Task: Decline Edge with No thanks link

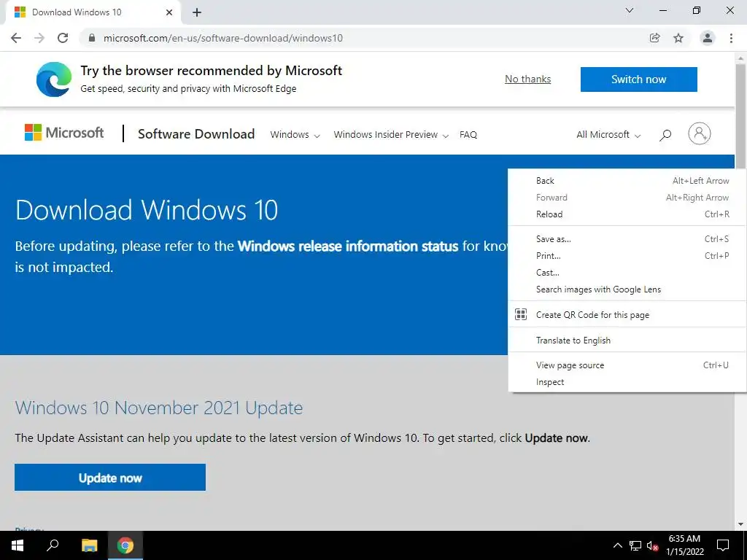Action: pyautogui.click(x=528, y=79)
